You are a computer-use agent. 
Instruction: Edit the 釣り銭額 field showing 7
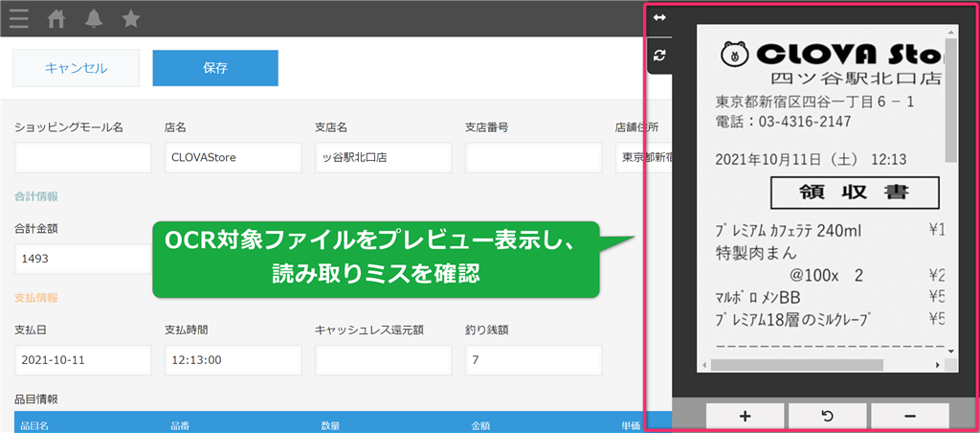coord(533,360)
